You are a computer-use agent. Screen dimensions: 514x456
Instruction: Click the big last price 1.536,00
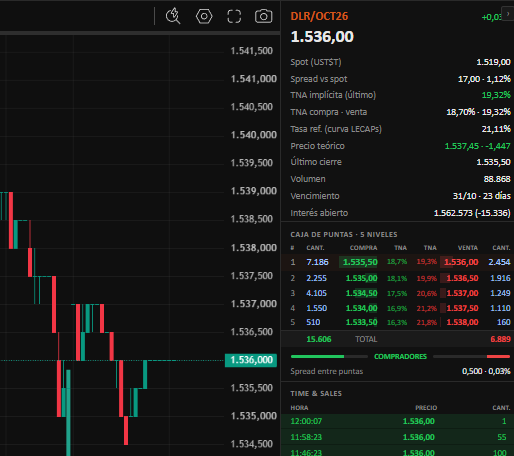(322, 37)
